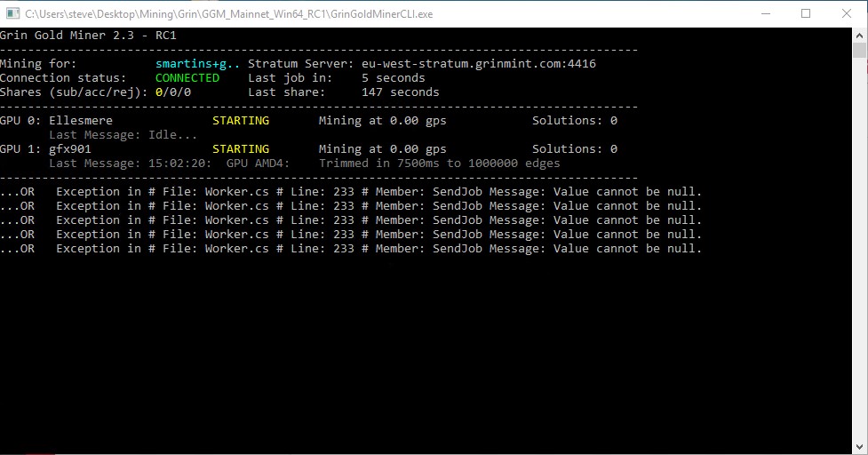Click 'Mining at 0.00 gps' for gfx901
This screenshot has height=455, width=868.
tap(383, 149)
